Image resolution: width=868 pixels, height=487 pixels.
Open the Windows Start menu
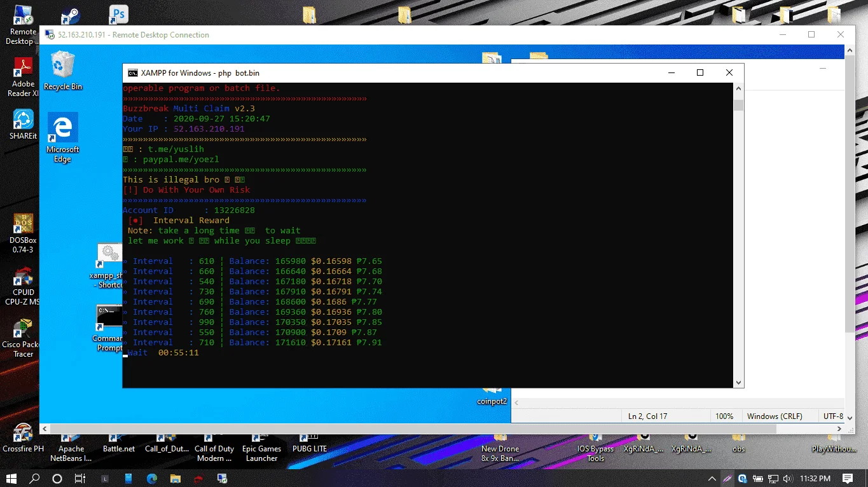point(12,478)
